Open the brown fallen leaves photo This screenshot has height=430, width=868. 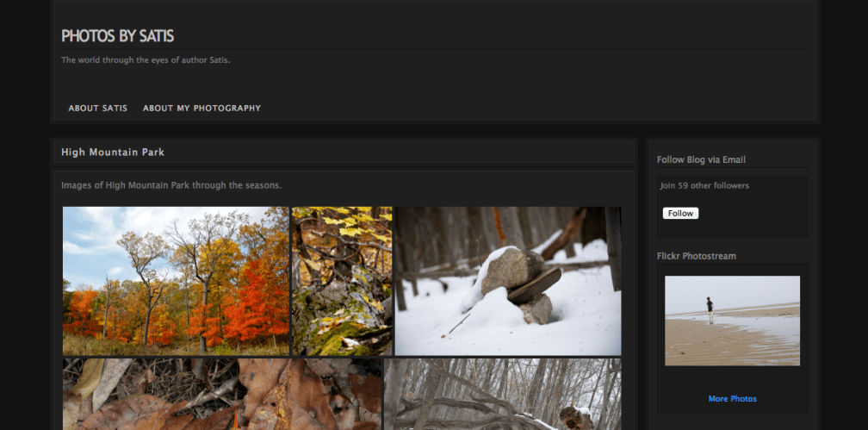click(x=222, y=394)
